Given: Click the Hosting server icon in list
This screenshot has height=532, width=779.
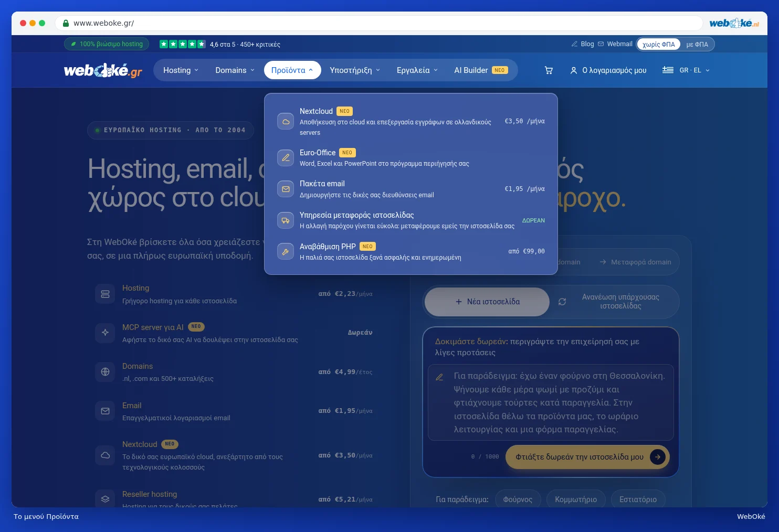Looking at the screenshot, I should pos(105,294).
